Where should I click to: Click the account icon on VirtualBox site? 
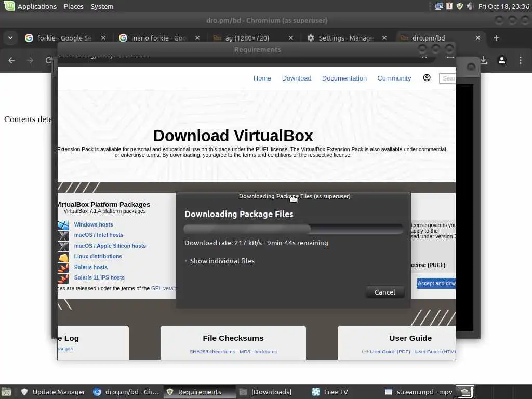click(x=427, y=78)
